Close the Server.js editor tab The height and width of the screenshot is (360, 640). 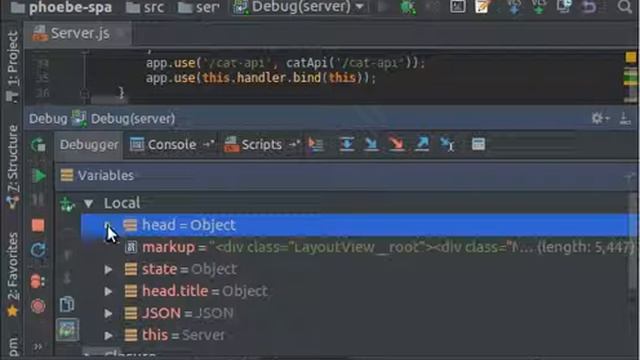(121, 33)
